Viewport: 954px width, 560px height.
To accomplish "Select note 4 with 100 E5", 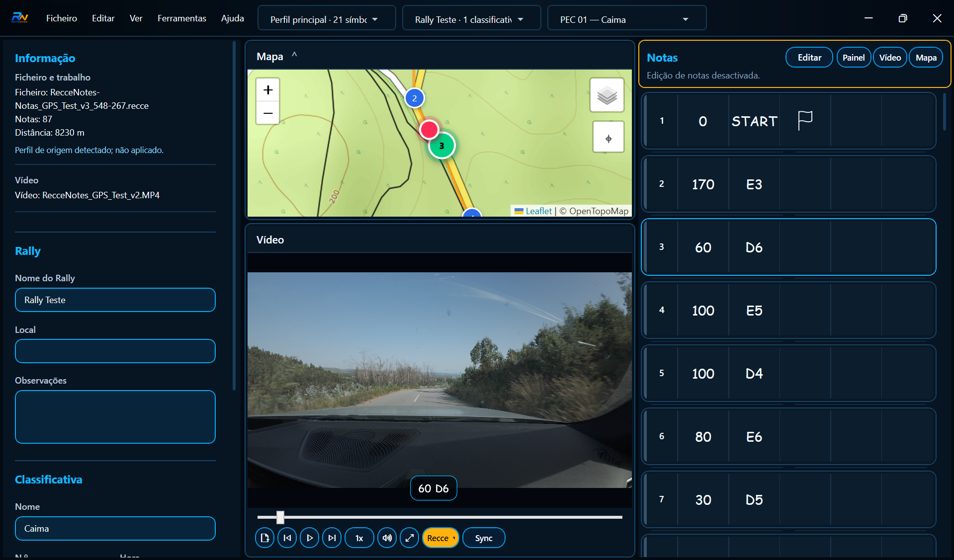I will pyautogui.click(x=788, y=310).
